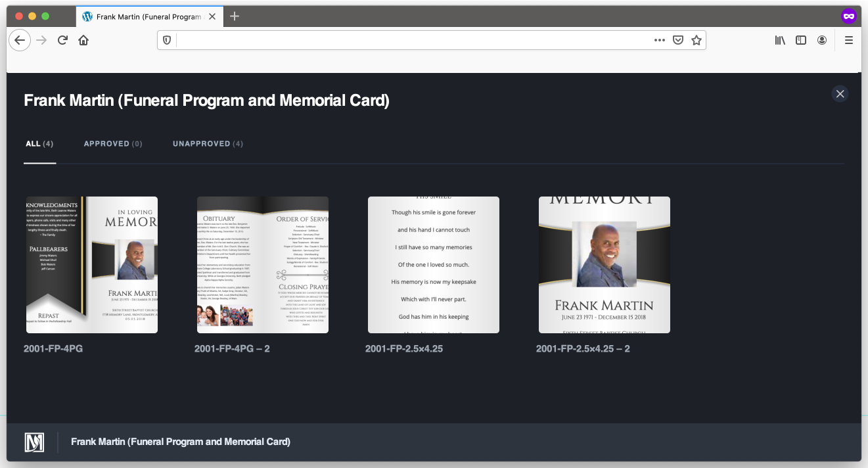Image resolution: width=868 pixels, height=468 pixels.
Task: Open the 2001-FP-2.5×4.25 – 2 portrait thumbnail
Action: click(605, 265)
